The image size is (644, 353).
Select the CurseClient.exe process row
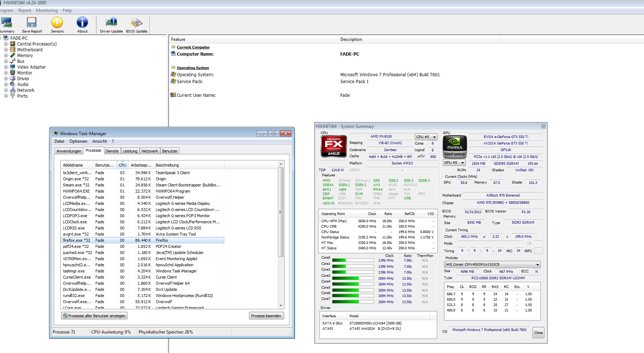tap(143, 277)
